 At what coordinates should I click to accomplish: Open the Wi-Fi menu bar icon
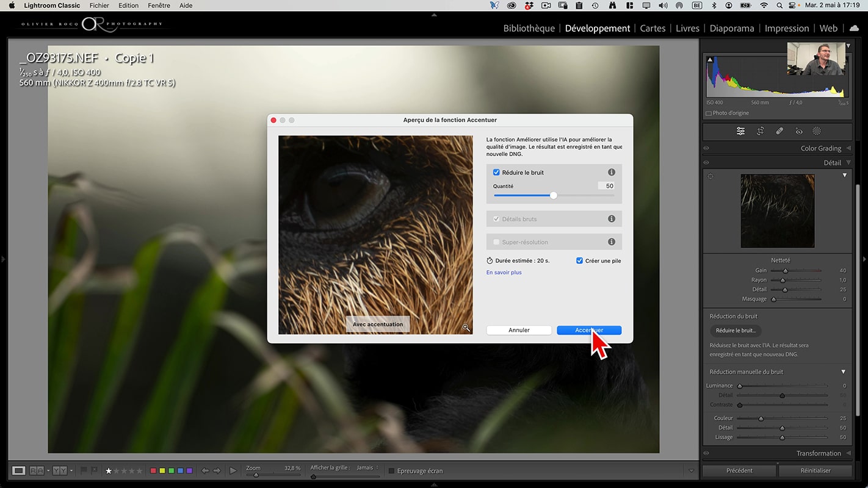[764, 5]
